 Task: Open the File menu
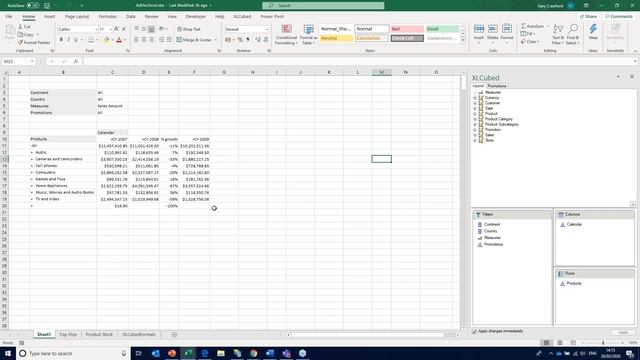(9, 17)
